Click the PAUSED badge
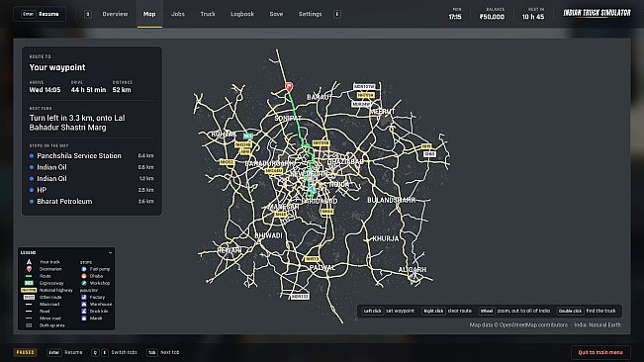Screen dimensions: 644x362 point(26,352)
